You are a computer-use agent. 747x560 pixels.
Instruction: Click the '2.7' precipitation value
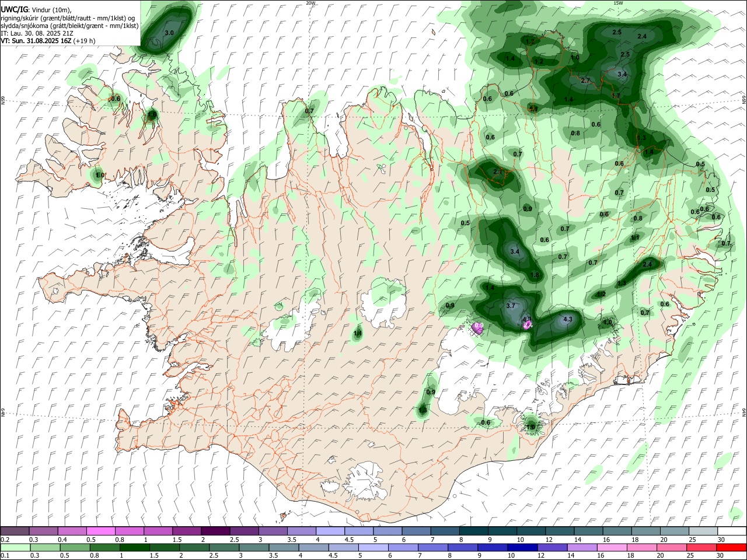click(x=586, y=80)
